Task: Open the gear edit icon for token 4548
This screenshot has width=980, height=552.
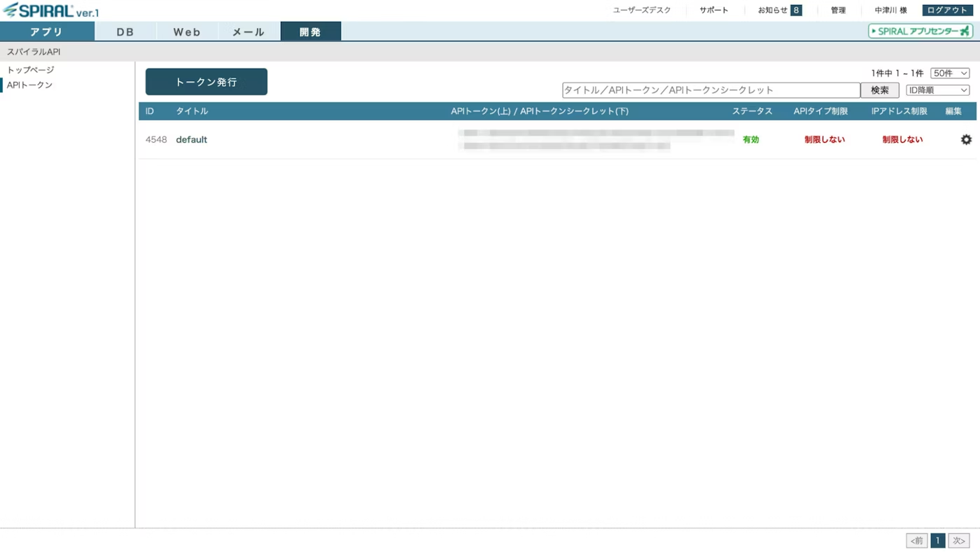Action: 966,139
